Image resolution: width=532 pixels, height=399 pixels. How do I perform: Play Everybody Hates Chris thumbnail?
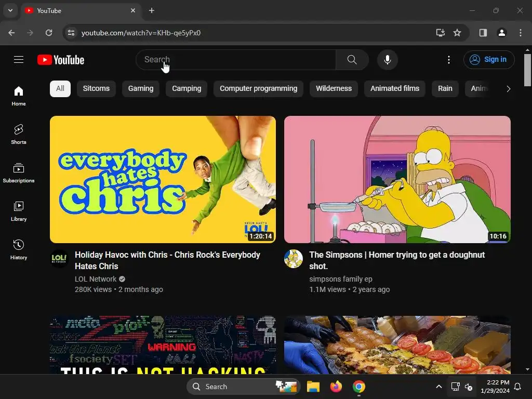click(163, 179)
